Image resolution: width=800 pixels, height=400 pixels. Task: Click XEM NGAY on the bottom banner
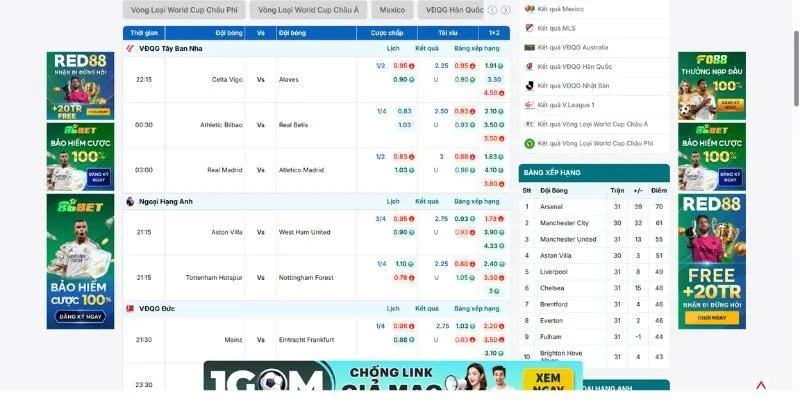(547, 381)
